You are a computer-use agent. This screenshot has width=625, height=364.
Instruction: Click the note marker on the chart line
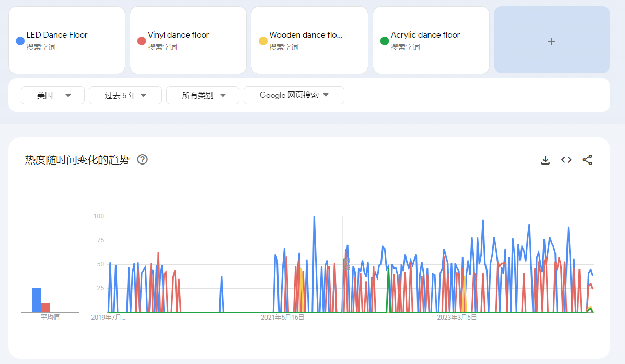click(347, 264)
